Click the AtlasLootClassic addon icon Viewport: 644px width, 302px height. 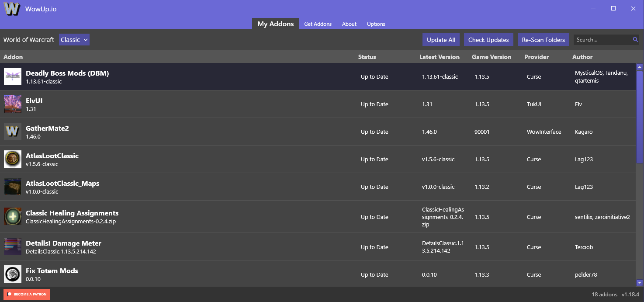tap(13, 159)
